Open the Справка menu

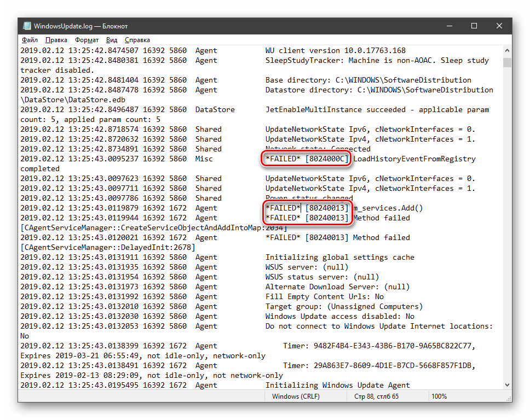pyautogui.click(x=137, y=40)
